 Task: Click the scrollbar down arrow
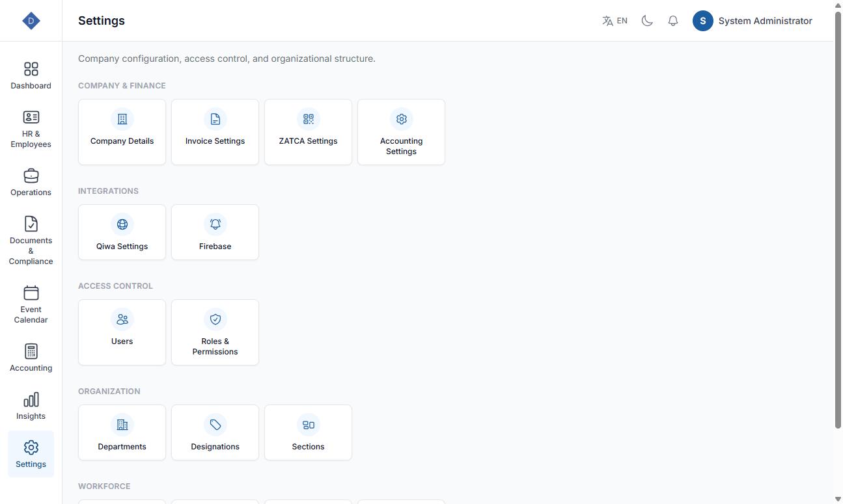[x=838, y=499]
